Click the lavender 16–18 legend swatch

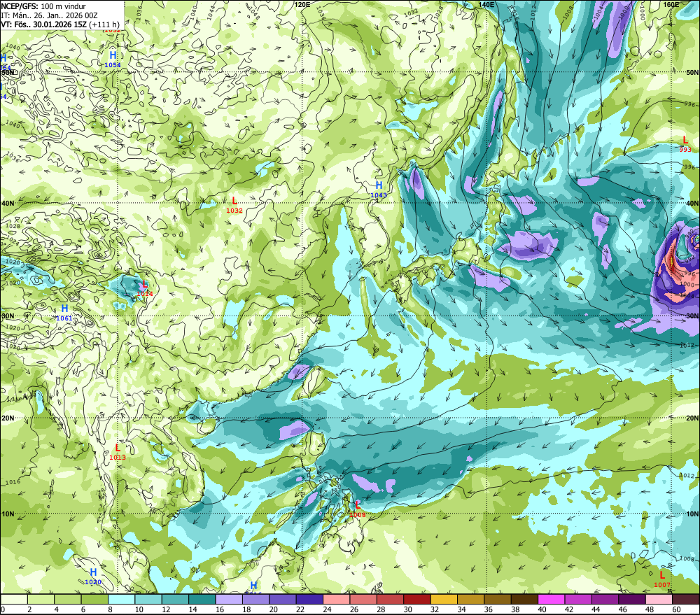[229, 599]
